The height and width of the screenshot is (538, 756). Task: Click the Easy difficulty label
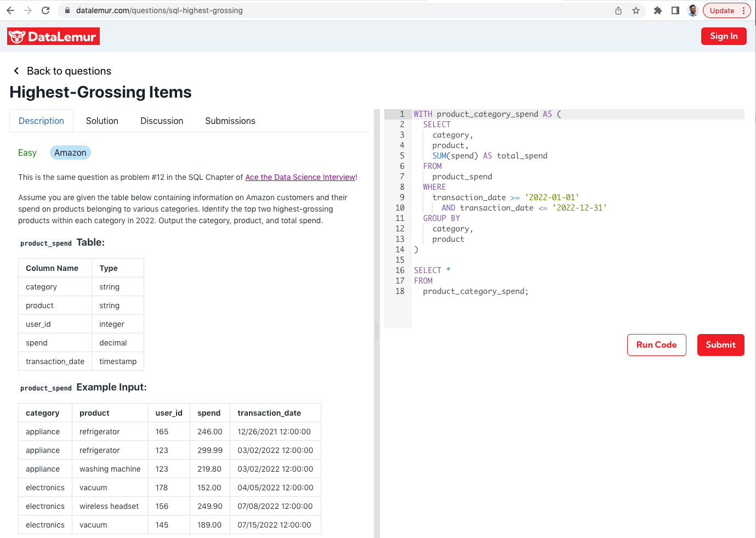(27, 152)
